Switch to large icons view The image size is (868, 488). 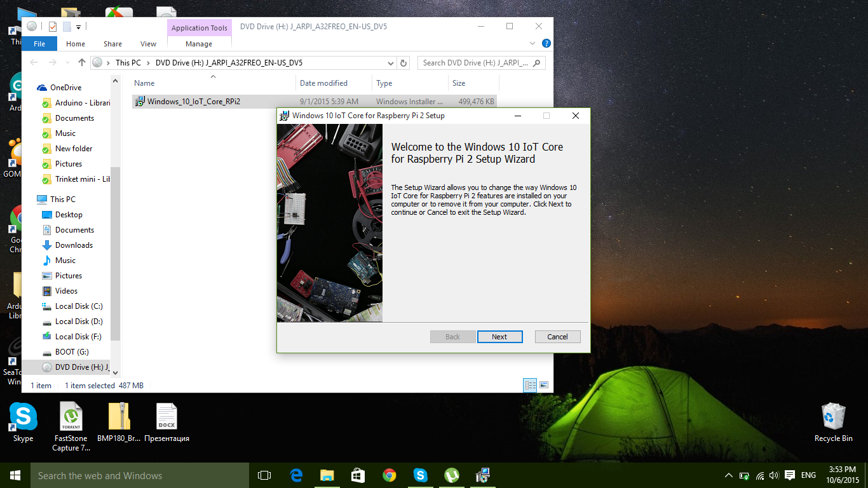pos(544,385)
